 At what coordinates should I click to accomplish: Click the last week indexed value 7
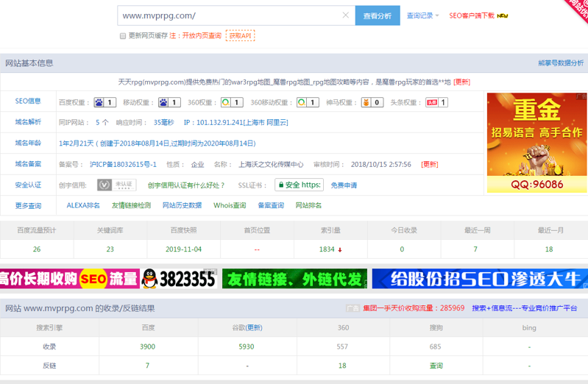tap(475, 249)
